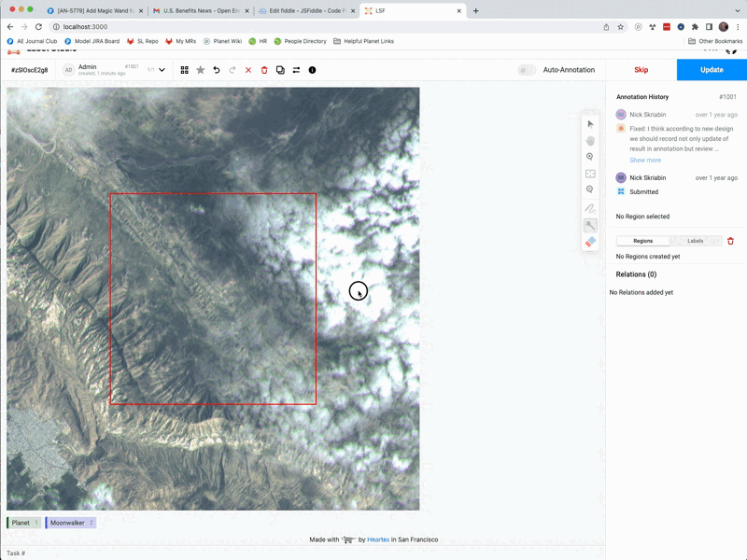The width and height of the screenshot is (747, 560).
Task: Toggle the grid view of annotations
Action: [x=183, y=69]
